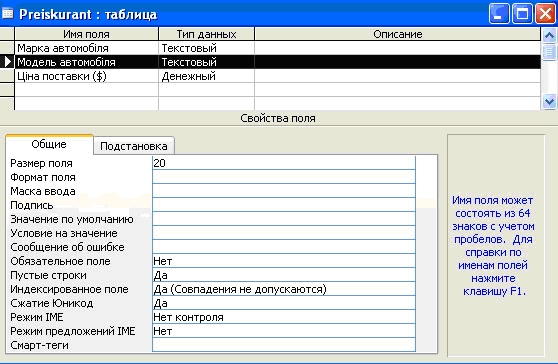Select the 'Ціна поставки ($)' field name cell
Image resolution: width=558 pixels, height=364 pixels.
point(86,76)
